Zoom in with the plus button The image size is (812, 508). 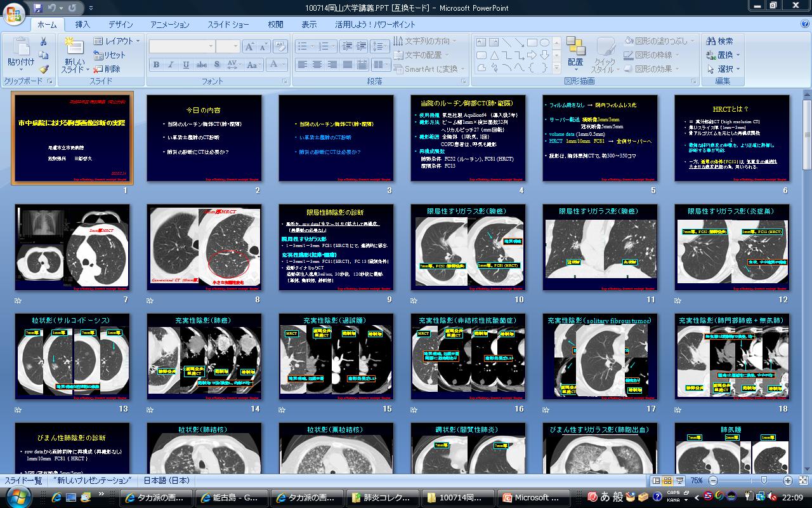[787, 481]
